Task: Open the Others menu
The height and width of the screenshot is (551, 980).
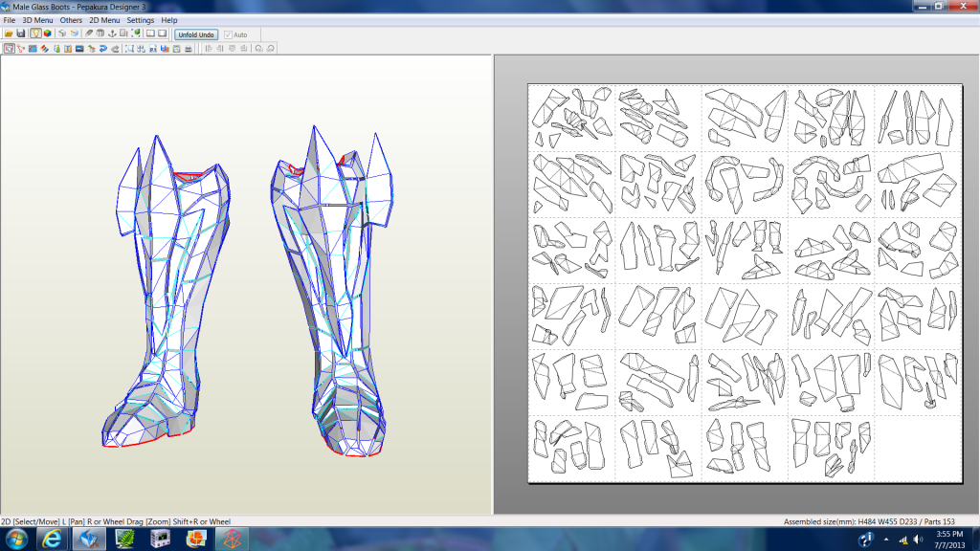Action: (x=71, y=20)
